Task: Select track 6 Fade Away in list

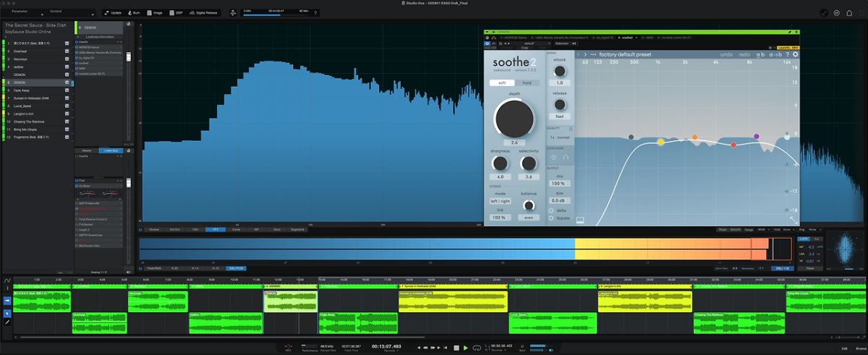Action: (x=36, y=90)
